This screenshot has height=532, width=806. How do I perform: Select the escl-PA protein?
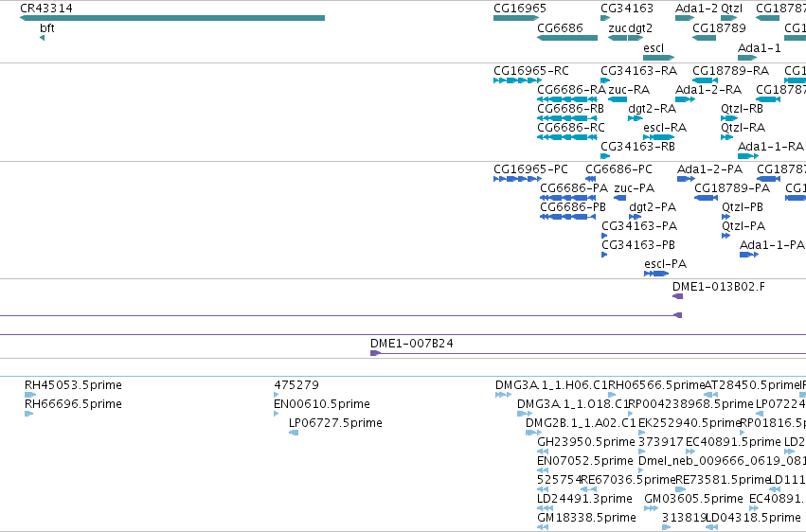pyautogui.click(x=665, y=264)
